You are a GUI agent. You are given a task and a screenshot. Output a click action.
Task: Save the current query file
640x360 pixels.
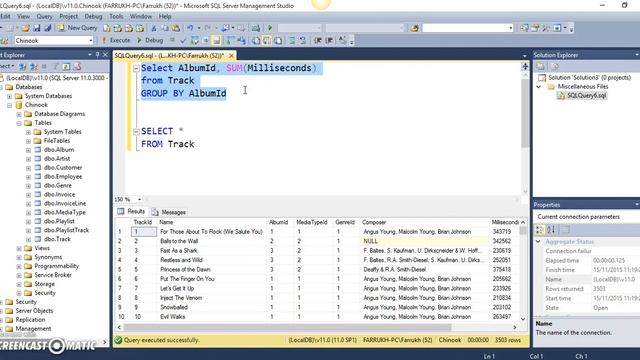click(37, 28)
